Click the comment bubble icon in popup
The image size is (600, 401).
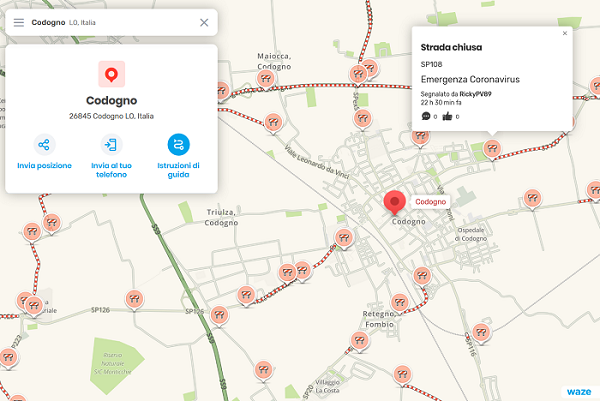(426, 117)
